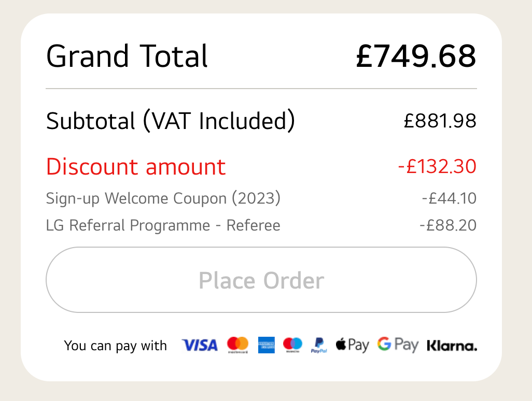The image size is (532, 401).
Task: Select the Apple Pay icon
Action: (353, 345)
